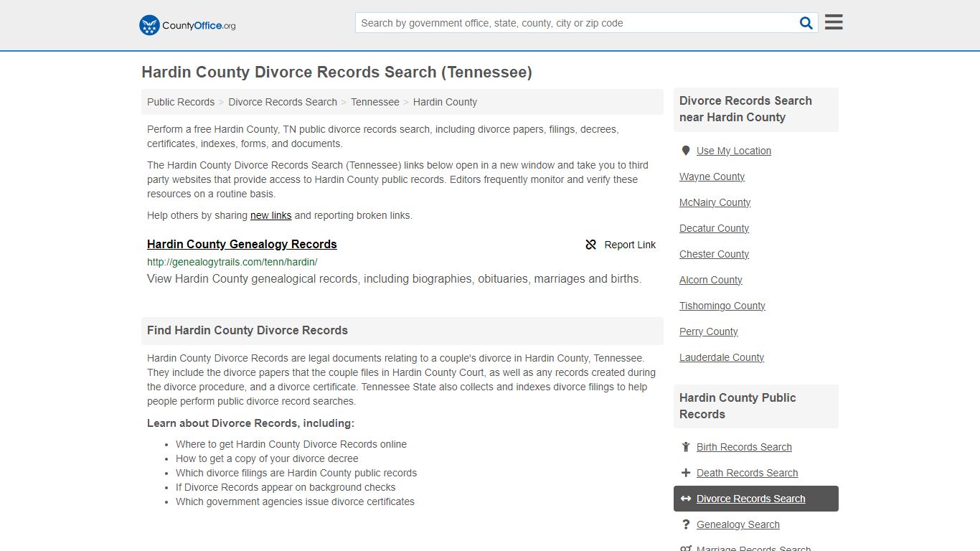The height and width of the screenshot is (551, 980).
Task: Click 'Find Hardin County Divorce Records' heading
Action: (248, 331)
